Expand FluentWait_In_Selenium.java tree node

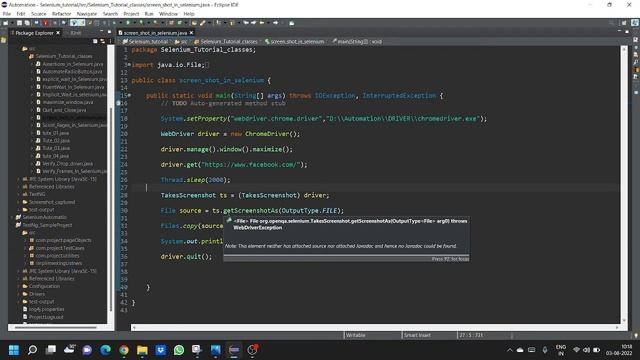pyautogui.click(x=32, y=87)
